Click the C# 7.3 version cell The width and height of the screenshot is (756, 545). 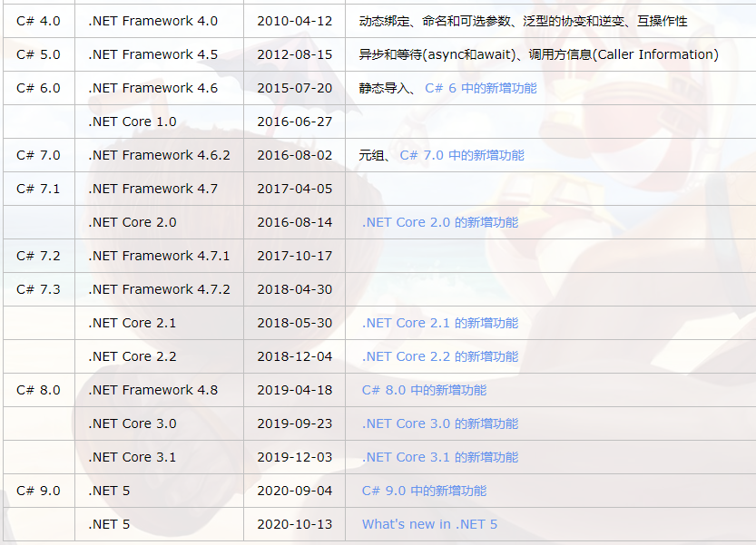pos(37,289)
